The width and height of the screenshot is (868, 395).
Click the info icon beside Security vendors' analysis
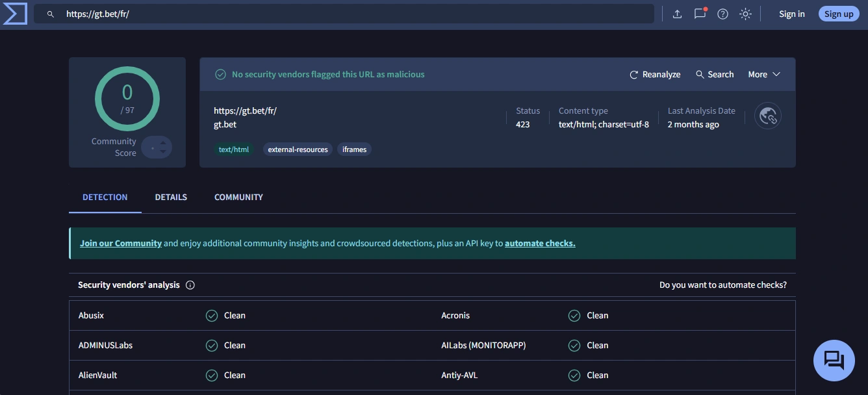(x=190, y=285)
